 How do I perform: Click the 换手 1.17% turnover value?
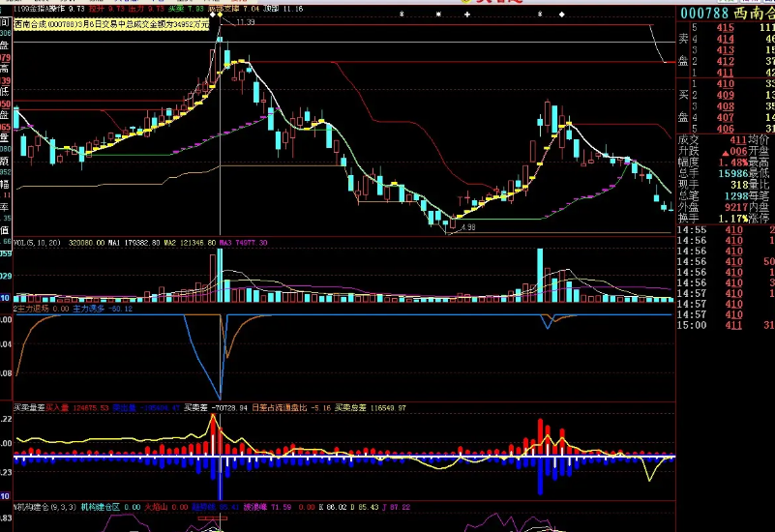pos(733,219)
